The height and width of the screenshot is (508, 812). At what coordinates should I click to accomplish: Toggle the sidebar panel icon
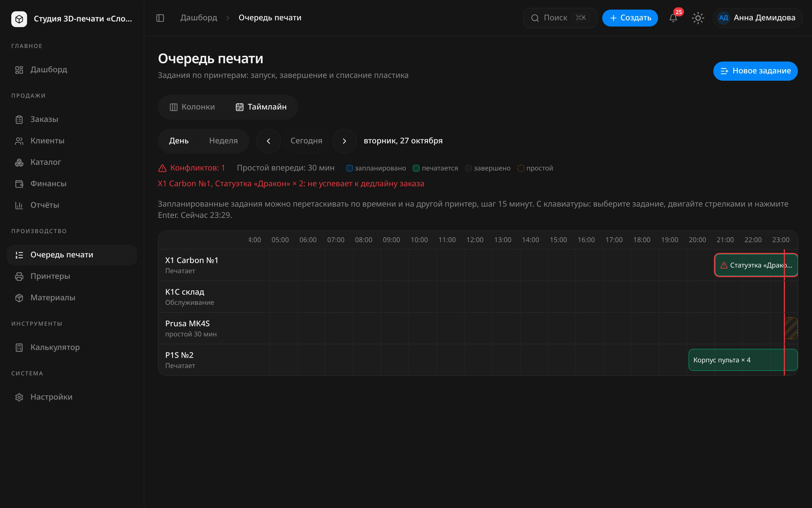pos(160,18)
